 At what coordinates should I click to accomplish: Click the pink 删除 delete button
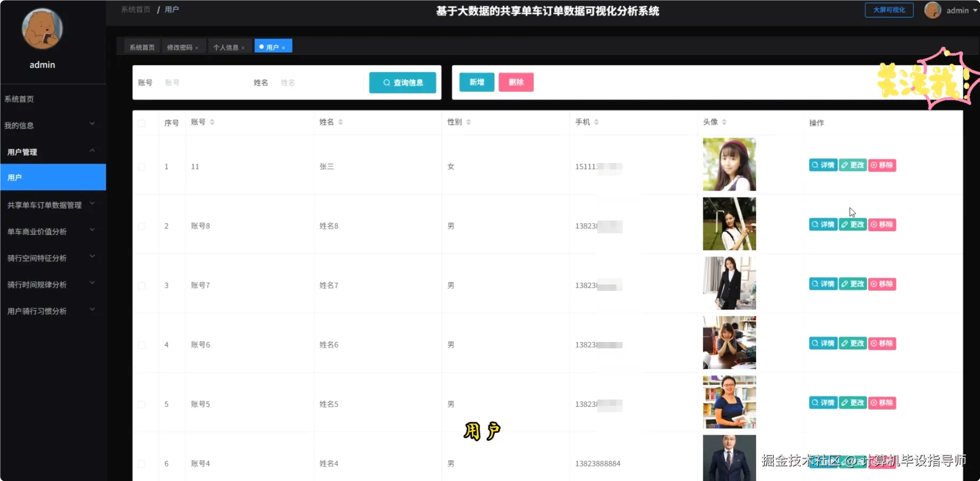(516, 82)
